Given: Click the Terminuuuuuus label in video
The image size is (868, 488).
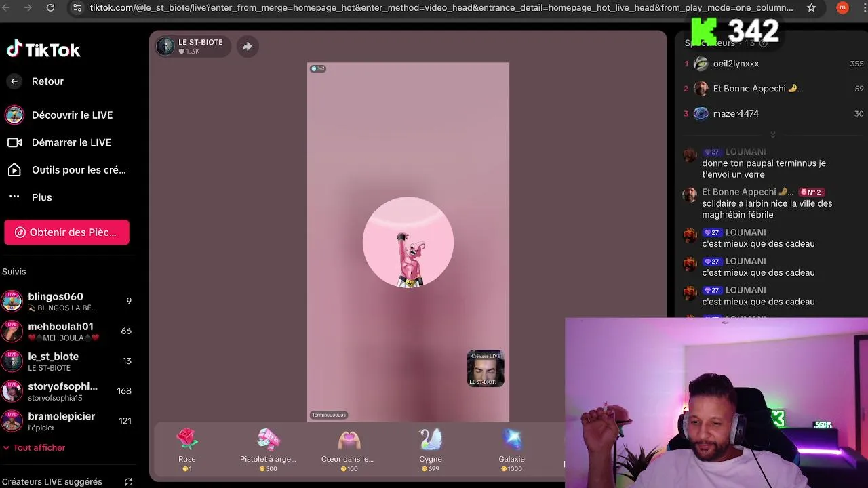Looking at the screenshot, I should [x=328, y=415].
